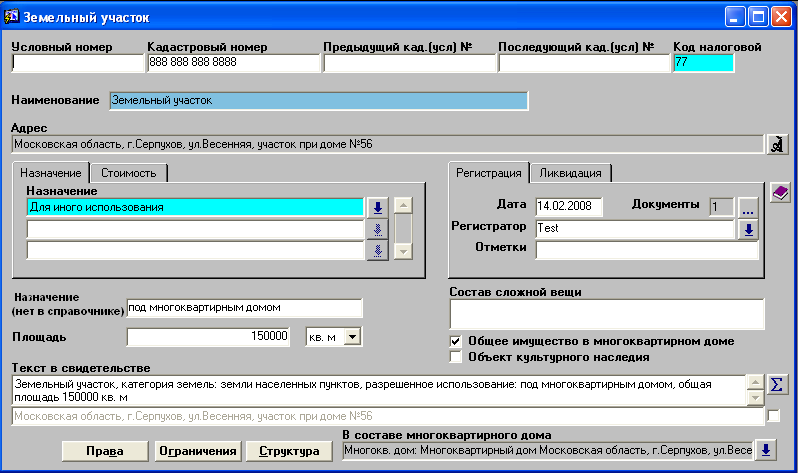Image resolution: width=798 pixels, height=473 pixels.
Task: Click the window title bar app icon
Action: [12, 17]
